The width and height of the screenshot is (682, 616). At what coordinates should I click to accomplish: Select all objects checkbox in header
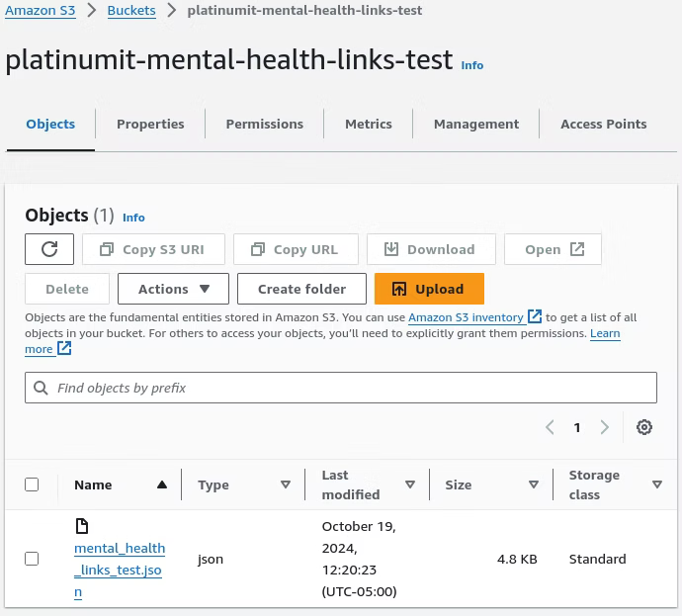(32, 484)
